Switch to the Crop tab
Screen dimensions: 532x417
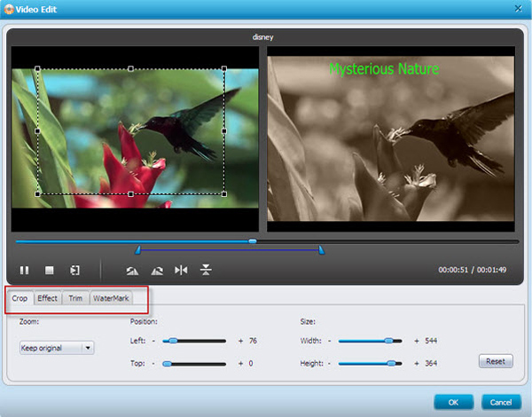(x=20, y=298)
